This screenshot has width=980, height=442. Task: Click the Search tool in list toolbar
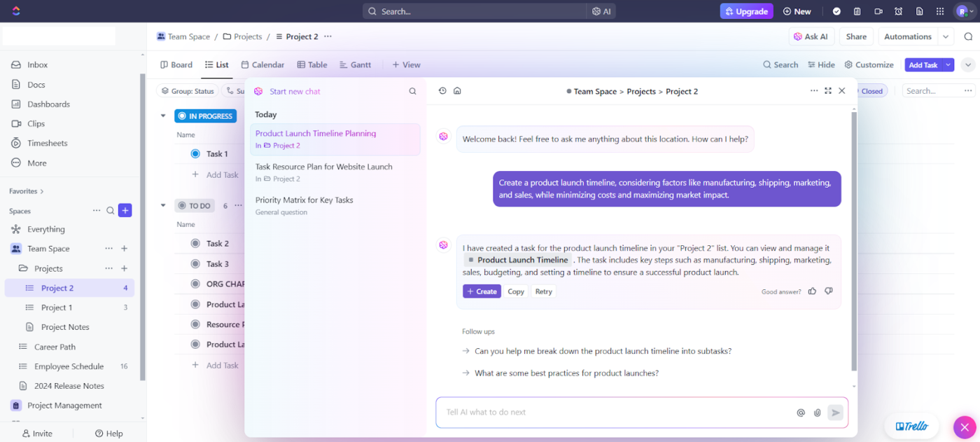click(x=780, y=64)
